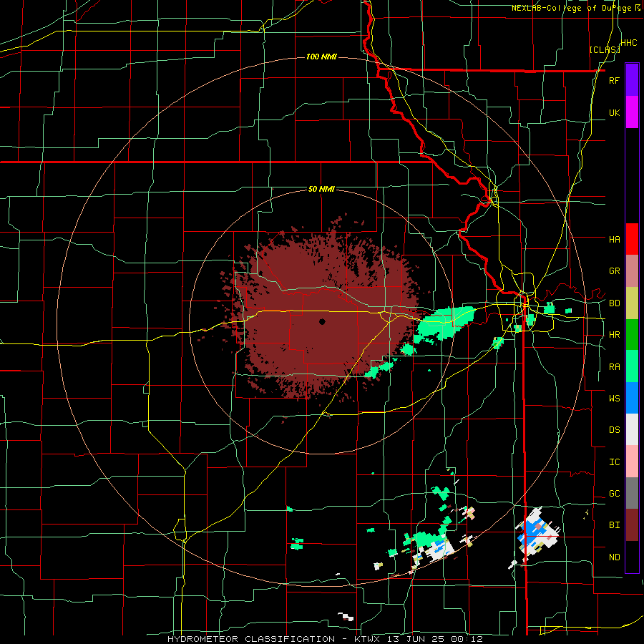Click the HYDROMETEOR CLASSIFICATION title text
Screen dimensions: 644x644
251,639
